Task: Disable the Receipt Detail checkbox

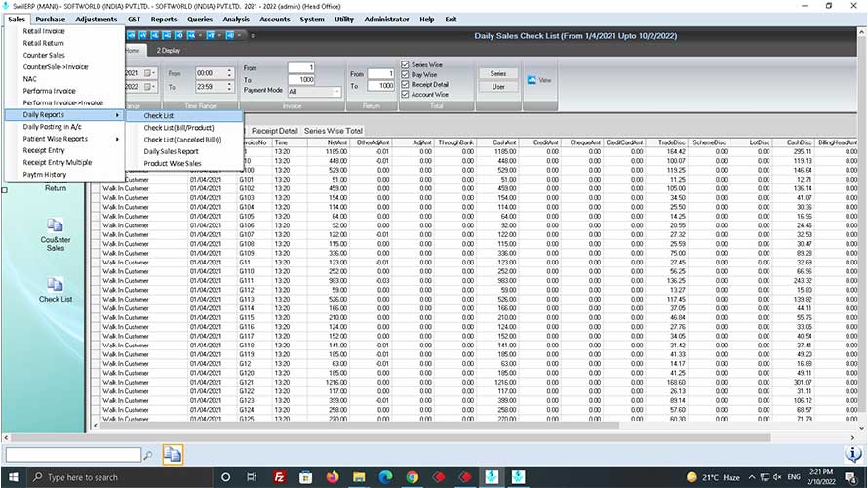Action: point(406,85)
